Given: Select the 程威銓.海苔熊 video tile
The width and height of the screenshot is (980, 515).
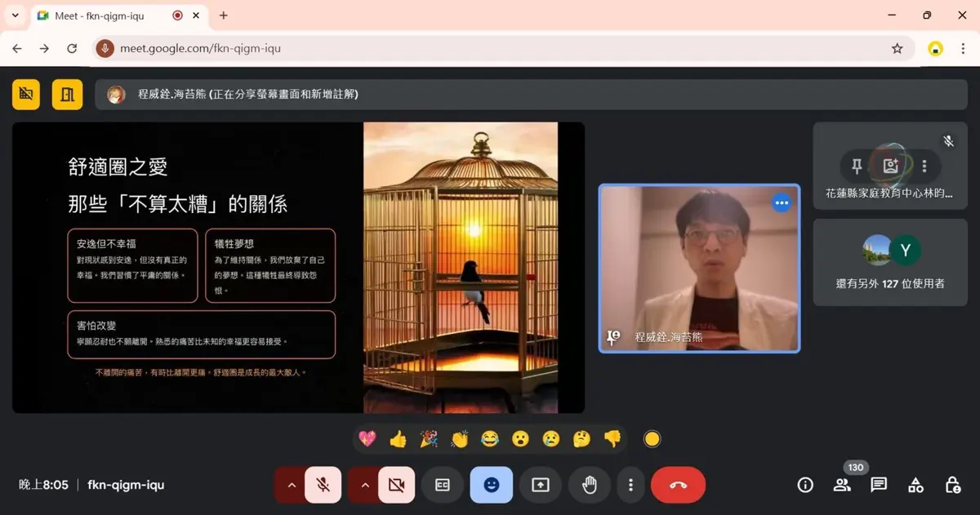Looking at the screenshot, I should point(699,269).
